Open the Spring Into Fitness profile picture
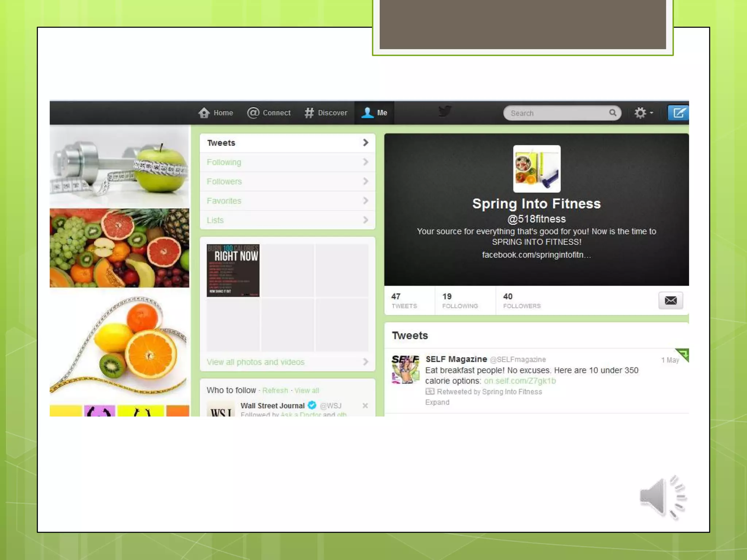Image resolution: width=747 pixels, height=560 pixels. tap(537, 169)
